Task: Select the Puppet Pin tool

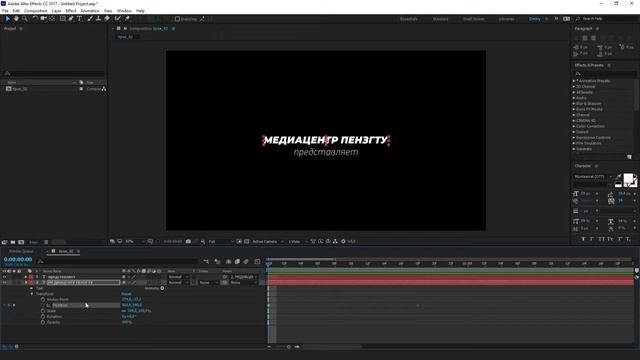Action: (x=127, y=18)
